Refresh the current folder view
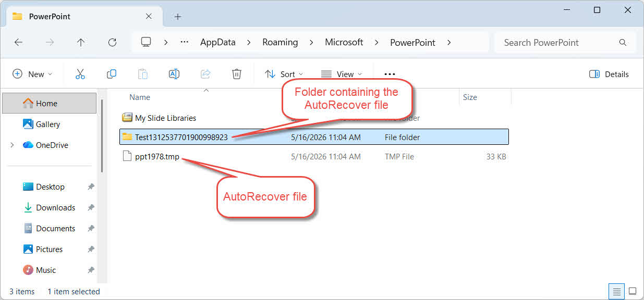The image size is (644, 300). (x=112, y=43)
